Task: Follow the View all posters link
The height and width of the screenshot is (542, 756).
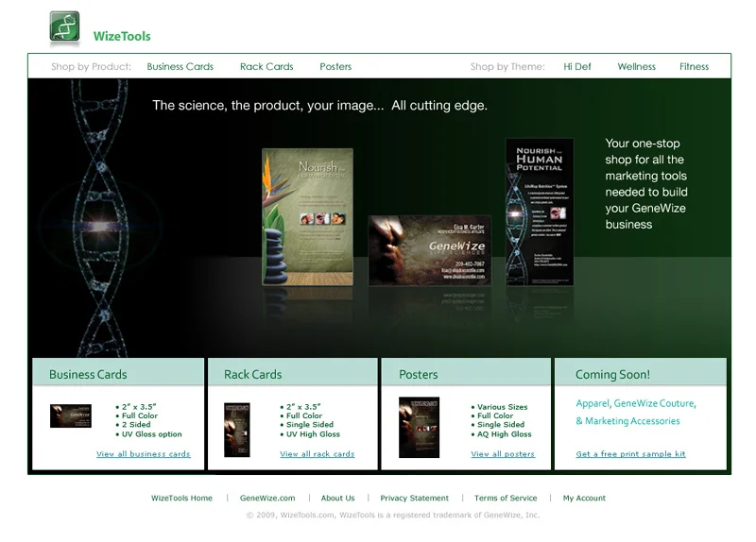Action: [x=503, y=454]
